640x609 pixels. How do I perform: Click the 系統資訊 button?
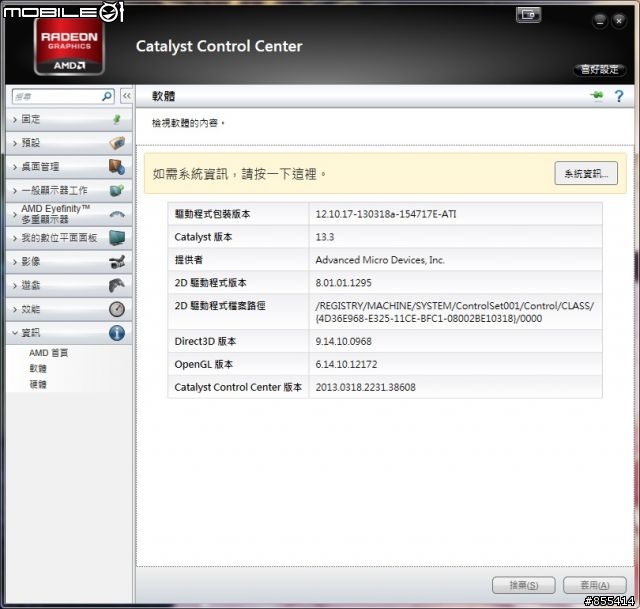[586, 173]
